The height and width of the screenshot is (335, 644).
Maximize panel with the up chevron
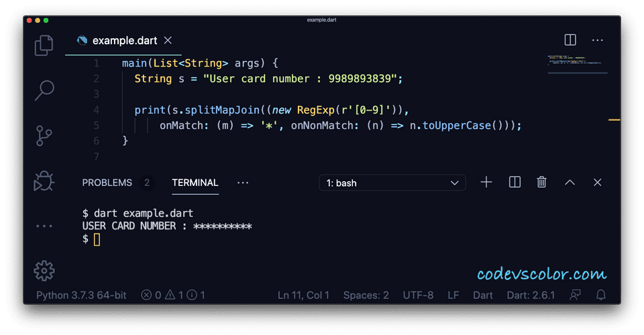click(570, 183)
